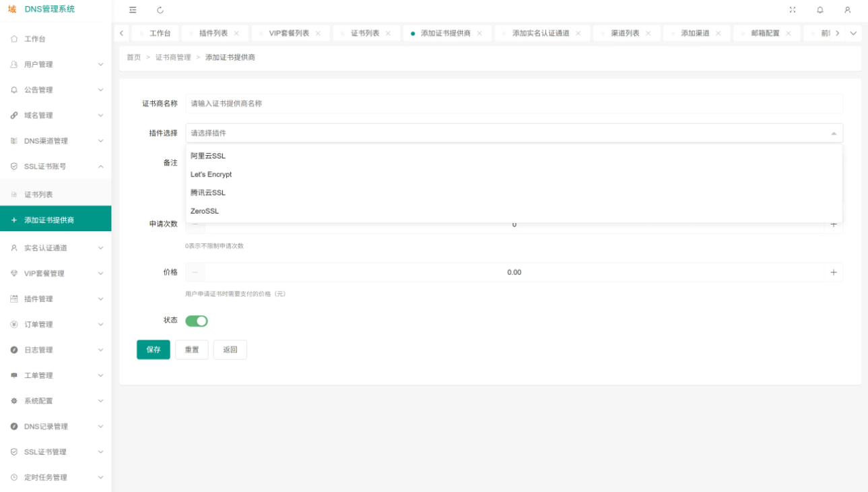Close the 证书列表 tab
The image size is (868, 492).
coord(388,34)
